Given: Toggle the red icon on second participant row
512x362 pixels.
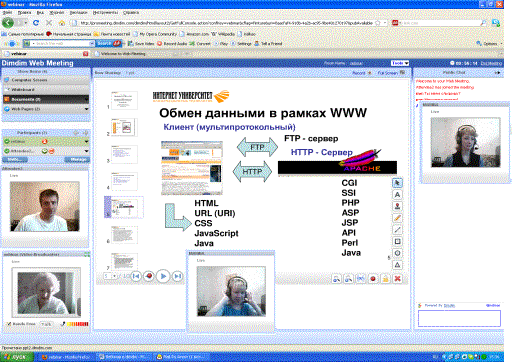Looking at the screenshot, I should point(52,151).
